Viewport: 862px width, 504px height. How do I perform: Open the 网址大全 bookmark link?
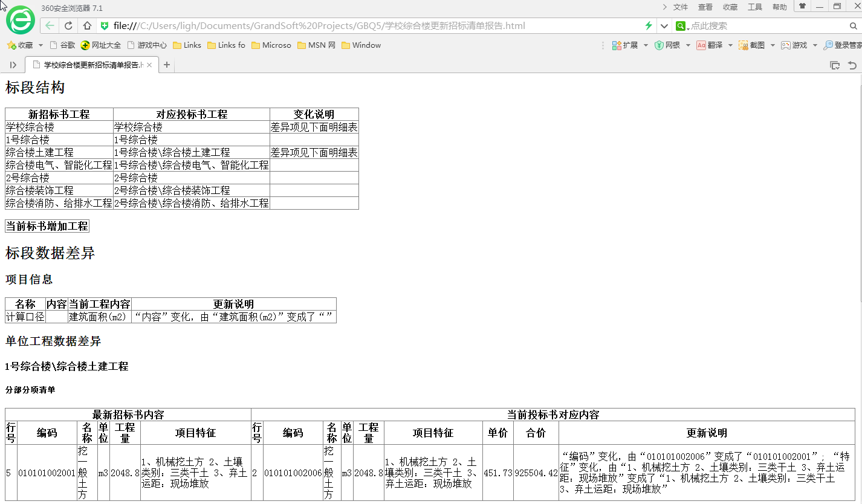click(101, 45)
